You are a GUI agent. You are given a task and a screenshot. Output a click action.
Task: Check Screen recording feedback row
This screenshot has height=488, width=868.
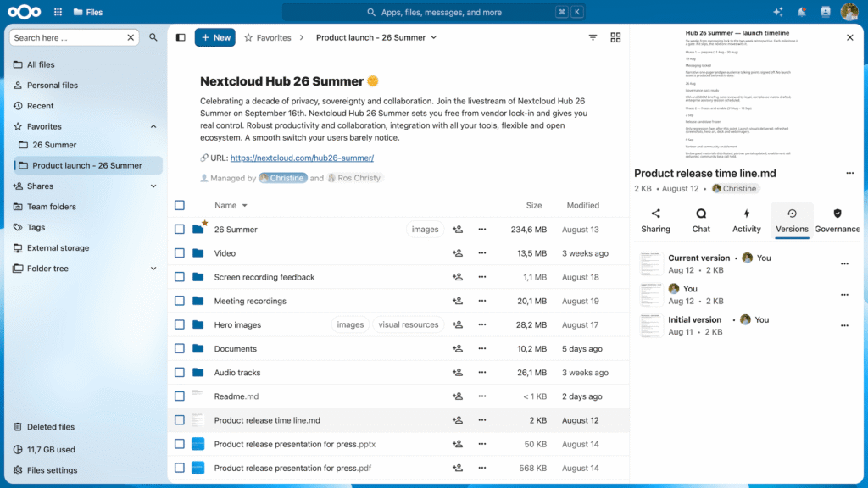pyautogui.click(x=180, y=277)
